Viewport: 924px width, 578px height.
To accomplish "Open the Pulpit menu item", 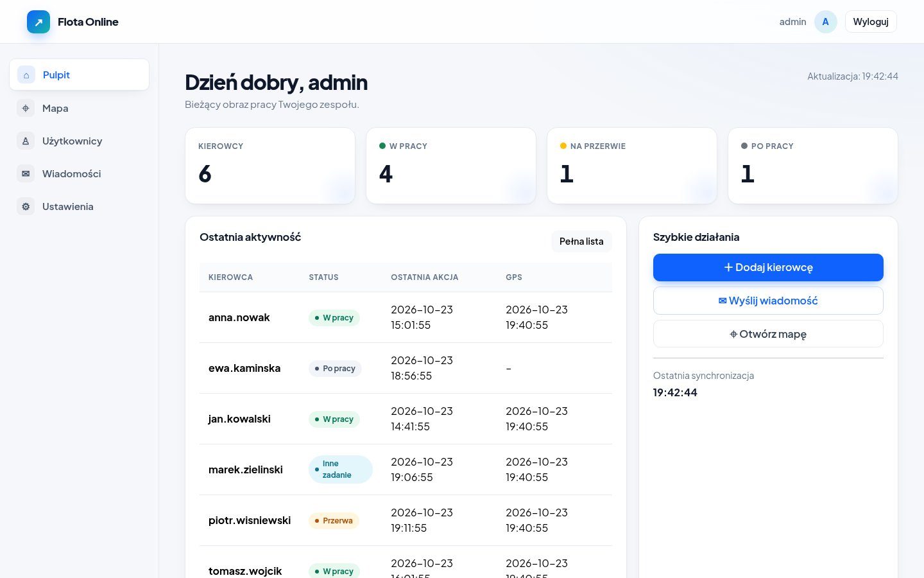I will tap(80, 75).
